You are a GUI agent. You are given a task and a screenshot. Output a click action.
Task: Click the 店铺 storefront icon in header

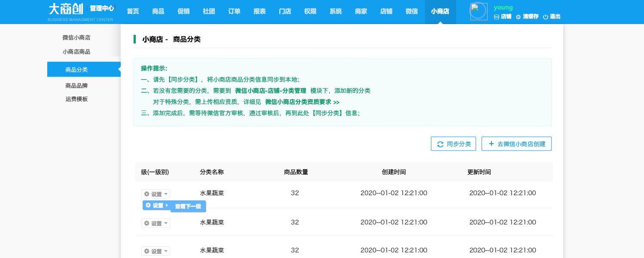(497, 17)
